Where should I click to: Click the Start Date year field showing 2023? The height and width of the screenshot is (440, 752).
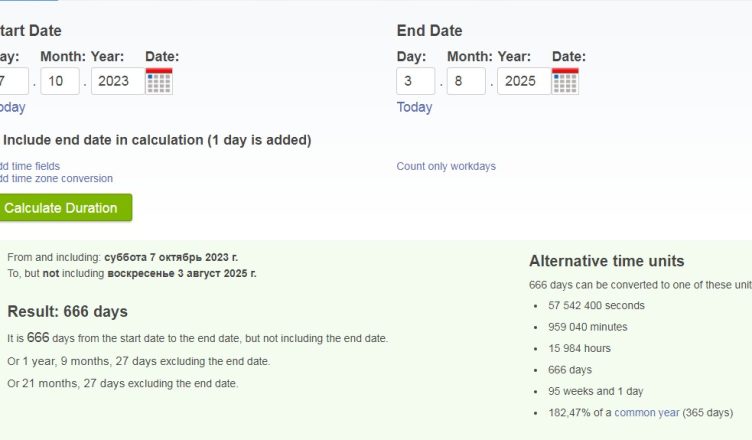click(118, 81)
